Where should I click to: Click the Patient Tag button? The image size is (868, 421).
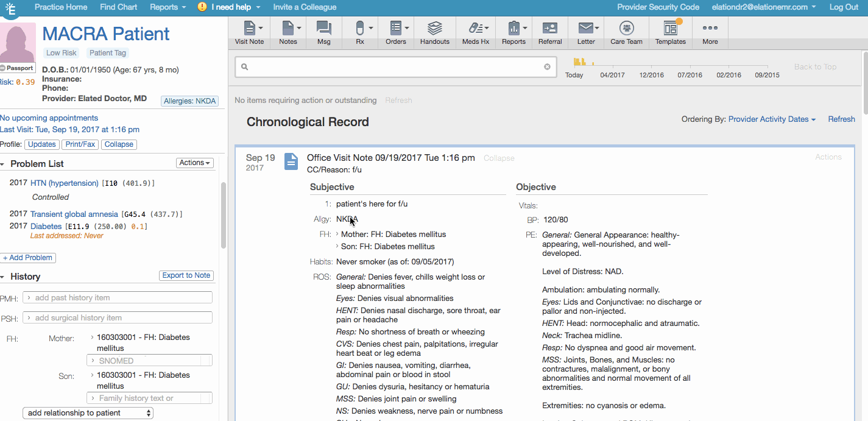pos(107,53)
